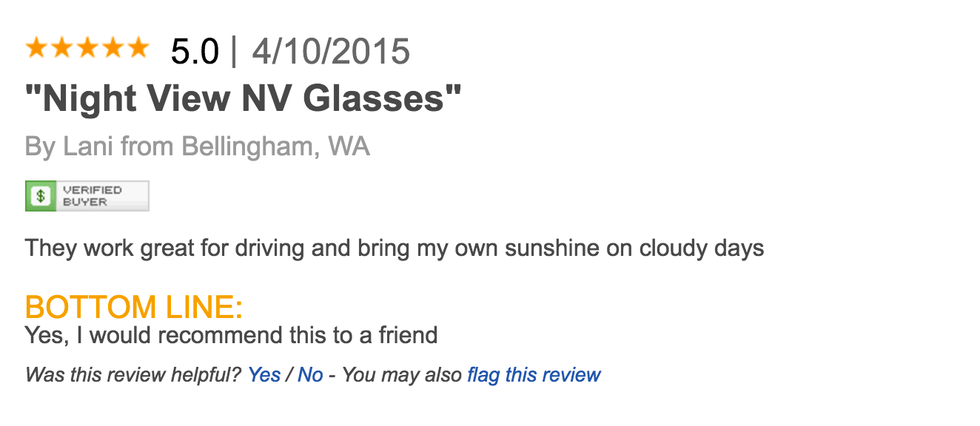Click the review text about driving
Viewport: 980px width, 426px height.
pos(394,248)
